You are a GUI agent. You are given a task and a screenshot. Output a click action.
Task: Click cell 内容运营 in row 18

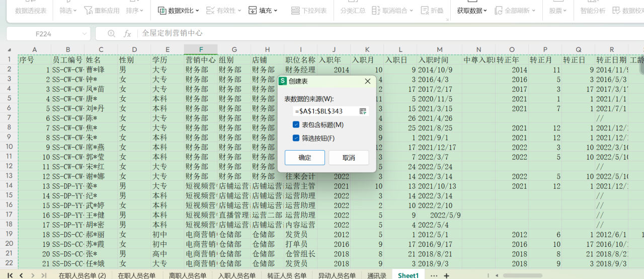pos(300,225)
